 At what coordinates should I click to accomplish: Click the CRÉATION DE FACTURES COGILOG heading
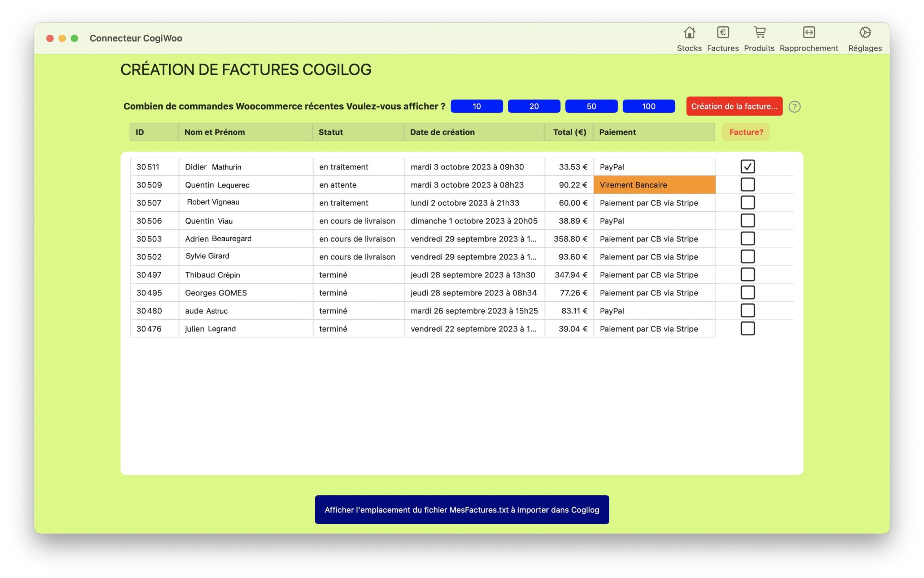click(x=245, y=70)
